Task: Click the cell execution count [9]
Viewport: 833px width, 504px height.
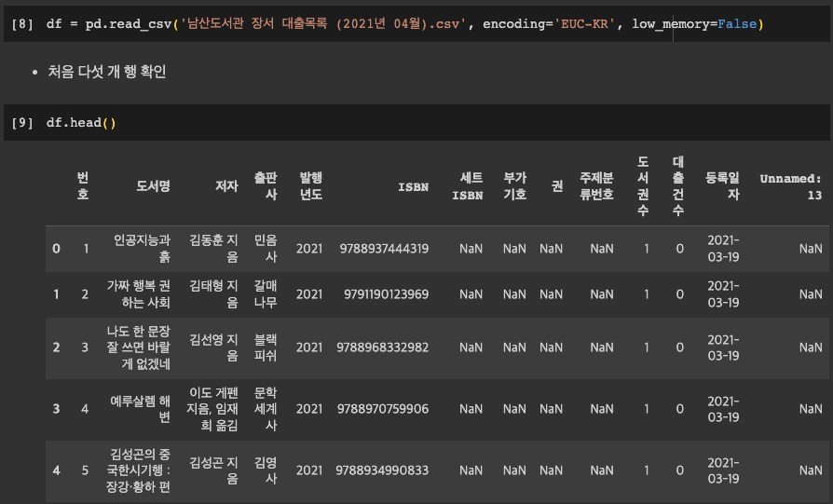Action: pos(22,123)
